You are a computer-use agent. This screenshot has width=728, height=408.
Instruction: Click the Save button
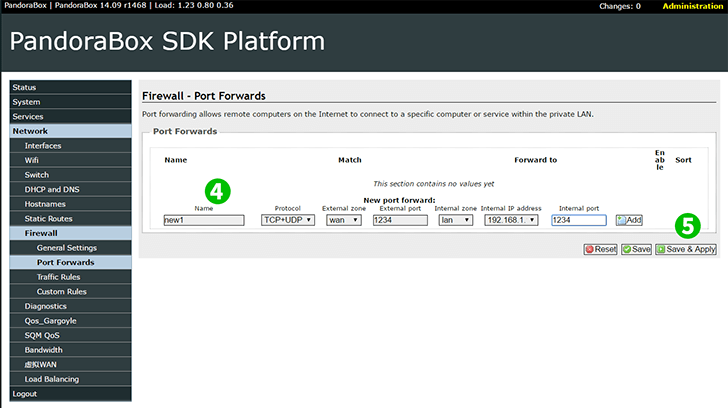pyautogui.click(x=637, y=249)
